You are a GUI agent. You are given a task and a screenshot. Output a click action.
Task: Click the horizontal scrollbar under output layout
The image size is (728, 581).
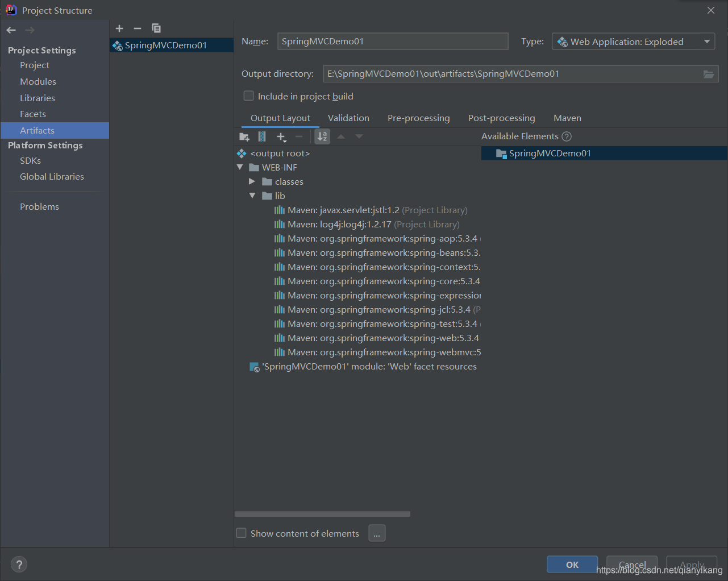click(322, 514)
